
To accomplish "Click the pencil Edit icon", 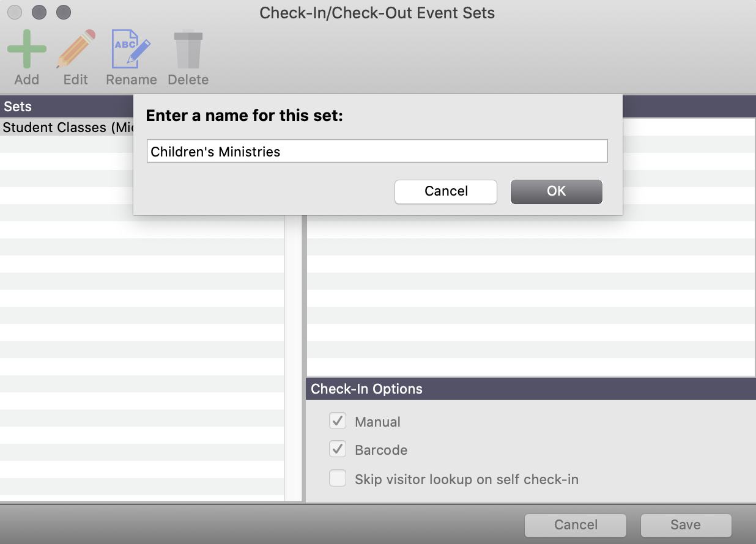I will click(75, 48).
